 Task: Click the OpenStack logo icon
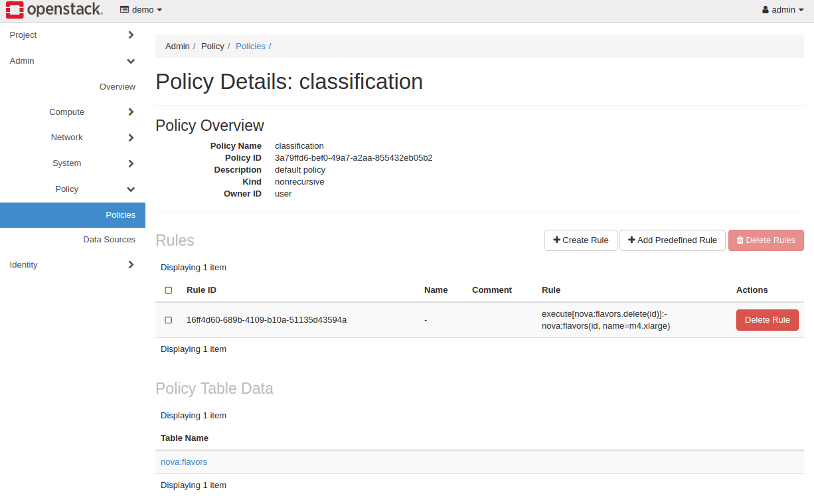tap(15, 9)
